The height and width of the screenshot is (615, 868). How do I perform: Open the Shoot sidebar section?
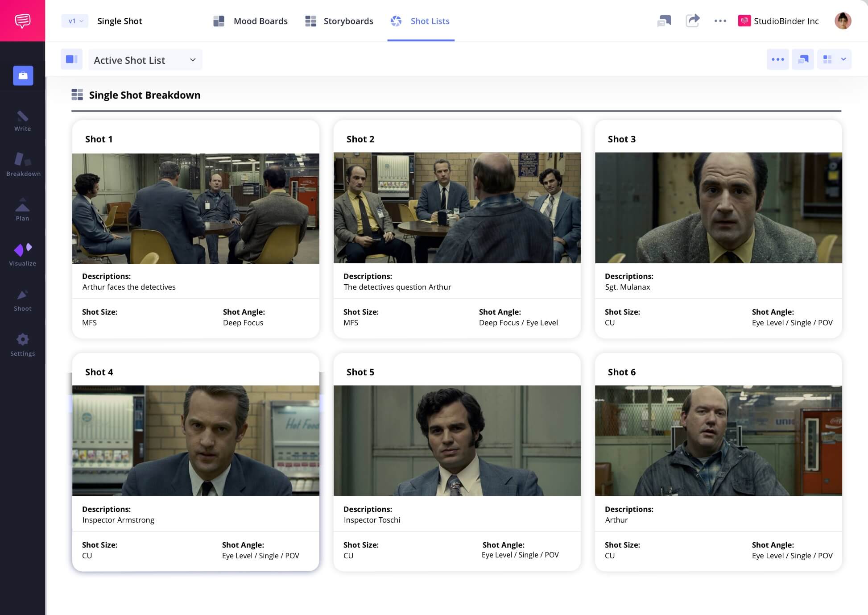[22, 300]
